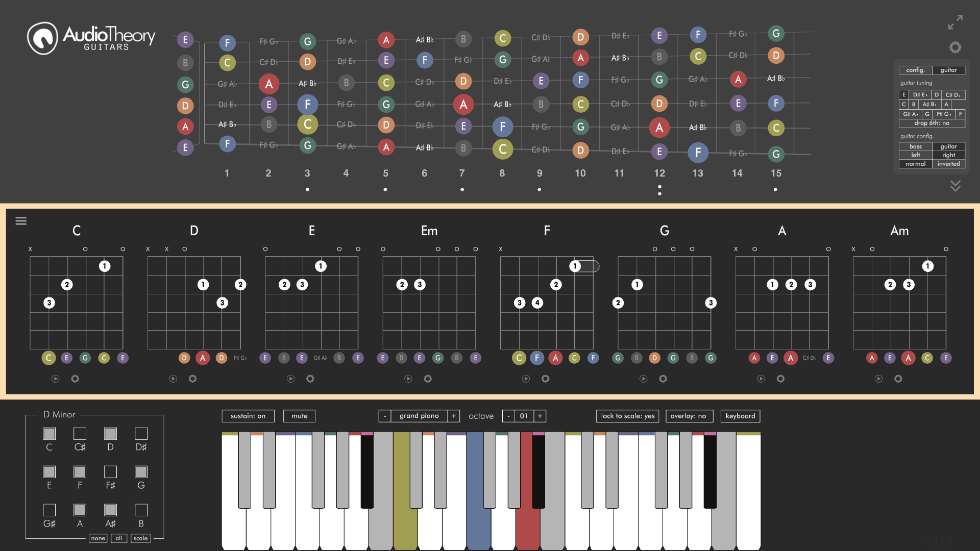This screenshot has height=551, width=980.
Task: Select the config tab in top right panel
Action: point(915,70)
